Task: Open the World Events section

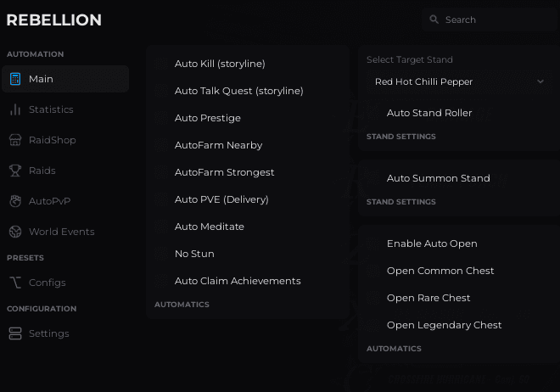Action: pyautogui.click(x=61, y=232)
